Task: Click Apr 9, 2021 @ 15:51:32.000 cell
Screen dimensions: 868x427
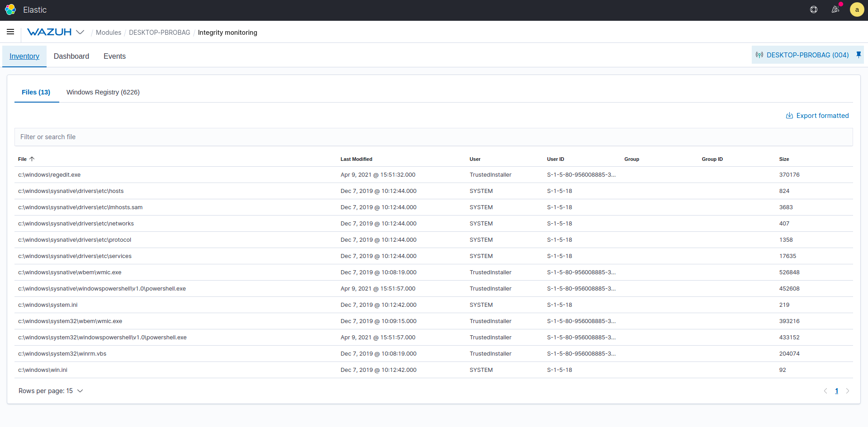Action: 378,175
